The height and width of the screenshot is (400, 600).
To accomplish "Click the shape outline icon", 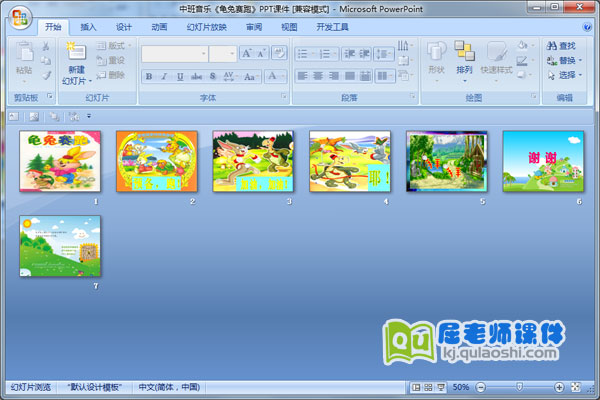I will click(524, 60).
